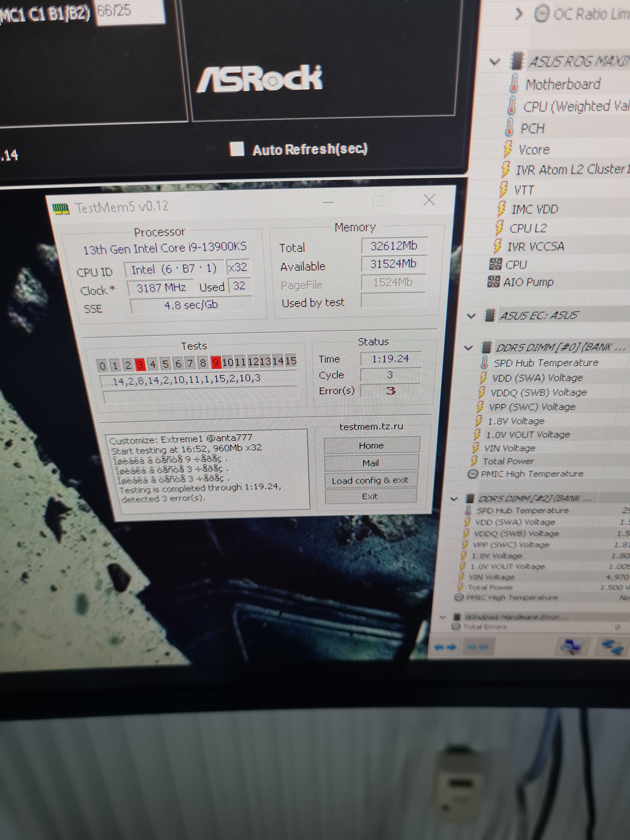
Task: Click the Time 1:19.24 status field
Action: [x=391, y=359]
